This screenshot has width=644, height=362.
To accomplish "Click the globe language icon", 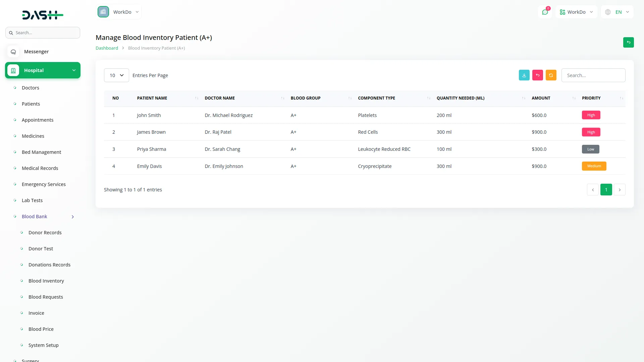I will pyautogui.click(x=608, y=12).
